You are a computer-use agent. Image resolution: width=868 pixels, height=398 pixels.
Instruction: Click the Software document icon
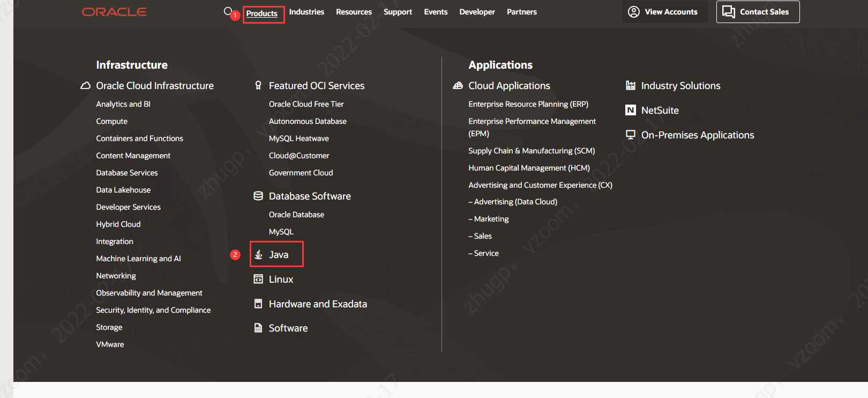258,328
